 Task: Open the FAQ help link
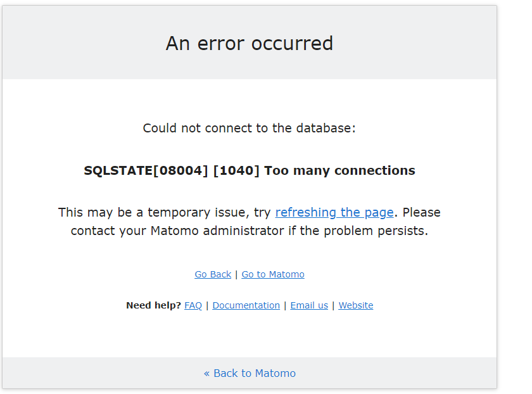click(x=193, y=305)
